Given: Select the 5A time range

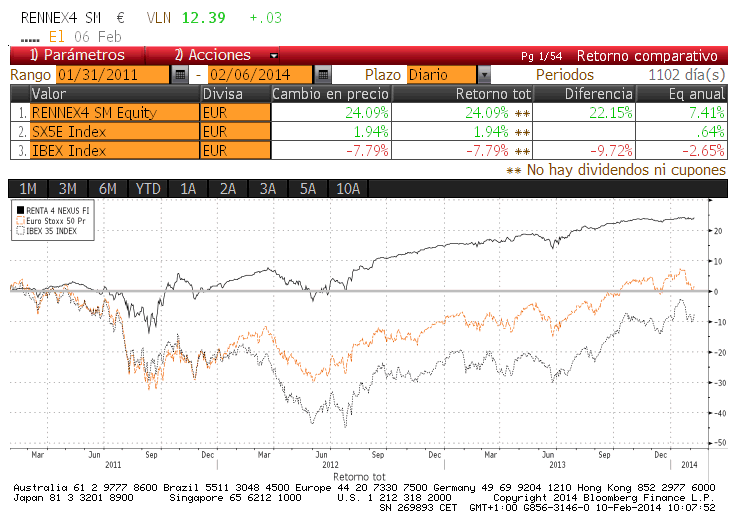Looking at the screenshot, I should [x=308, y=189].
